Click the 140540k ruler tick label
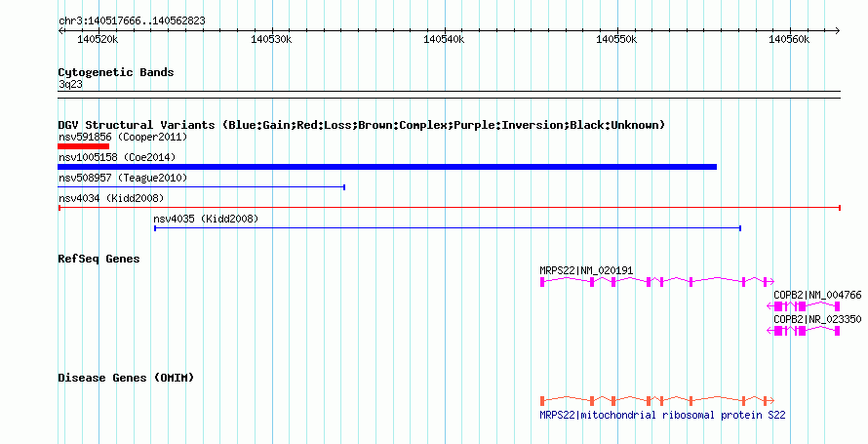Image resolution: width=868 pixels, height=444 pixels. (x=444, y=40)
